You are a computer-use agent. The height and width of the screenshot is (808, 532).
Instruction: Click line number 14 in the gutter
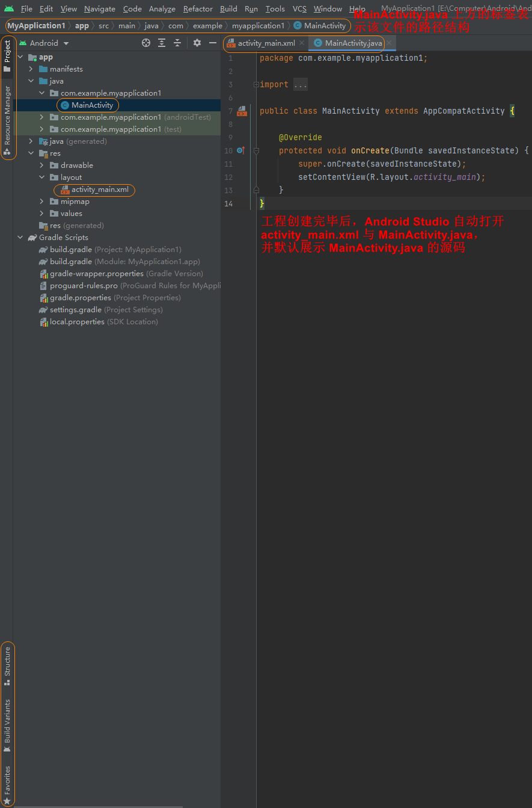coord(228,204)
